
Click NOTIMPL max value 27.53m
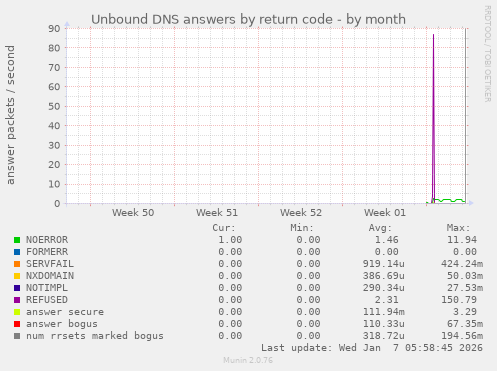(x=465, y=288)
